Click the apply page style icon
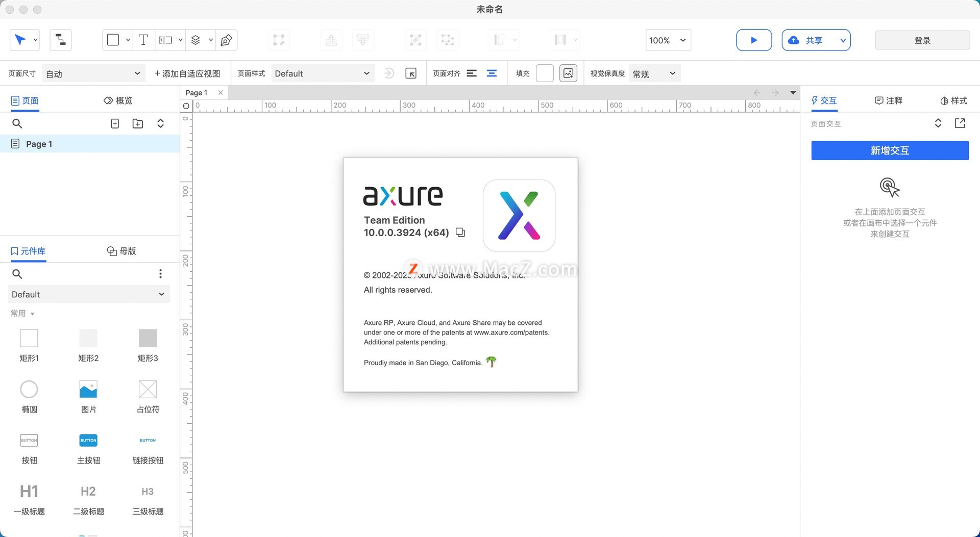The image size is (980, 537). [389, 73]
